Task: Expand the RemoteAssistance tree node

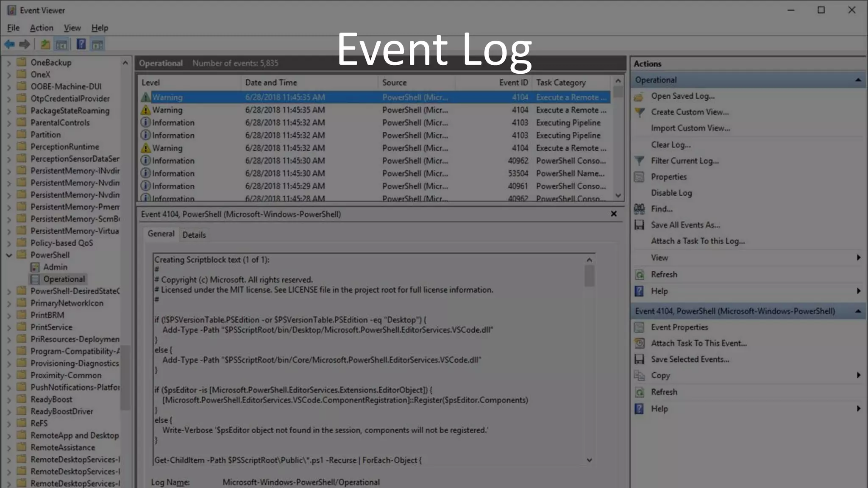Action: [9, 448]
